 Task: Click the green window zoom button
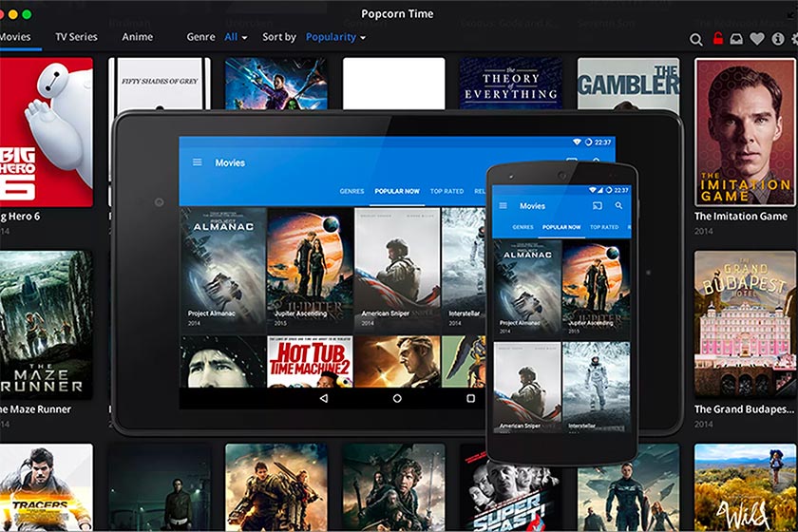27,14
